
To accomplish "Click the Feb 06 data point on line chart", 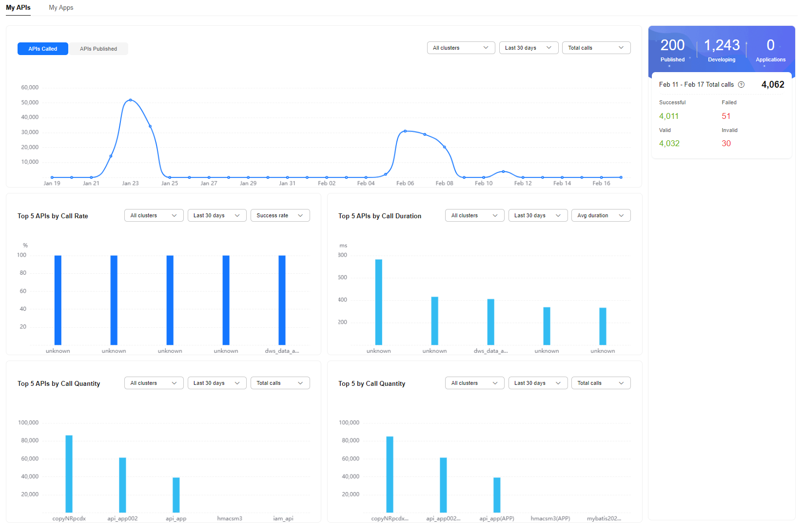I will 405,131.
